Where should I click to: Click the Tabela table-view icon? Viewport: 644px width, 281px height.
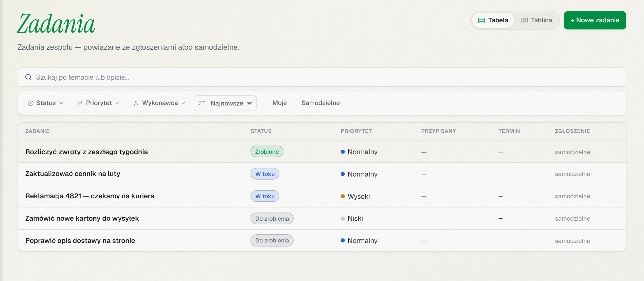coord(481,20)
